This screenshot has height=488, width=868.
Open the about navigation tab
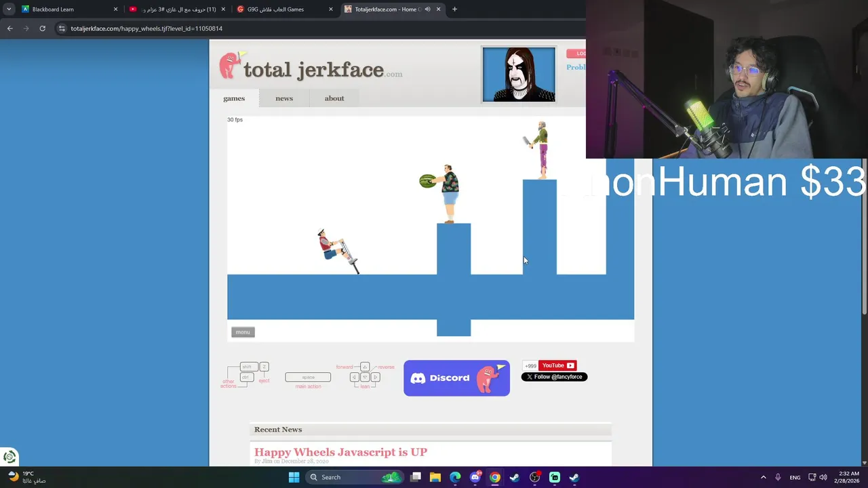[334, 98]
